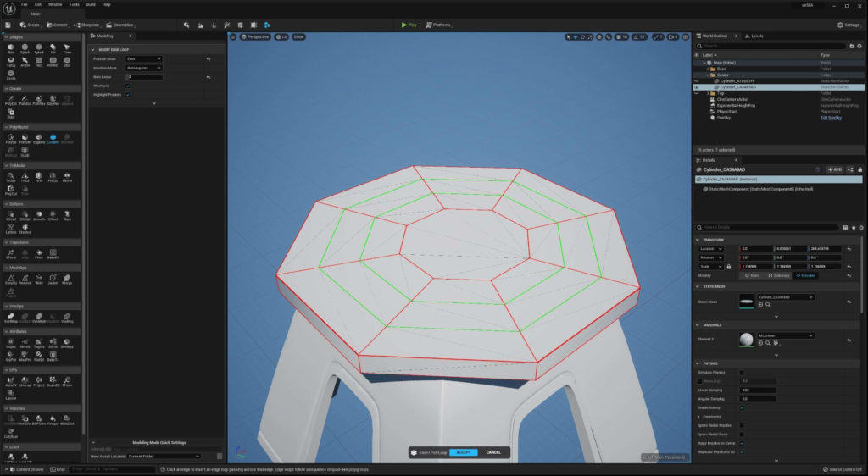The image size is (868, 476).
Task: Switch to the Levels tab
Action: coord(754,36)
